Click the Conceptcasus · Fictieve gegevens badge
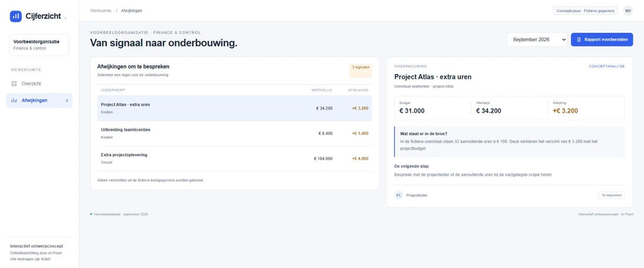Image resolution: width=644 pixels, height=268 pixels. click(585, 11)
